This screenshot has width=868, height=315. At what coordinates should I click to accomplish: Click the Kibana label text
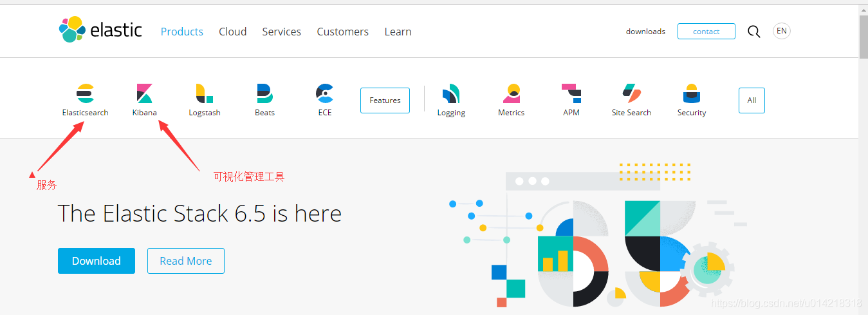coord(145,113)
